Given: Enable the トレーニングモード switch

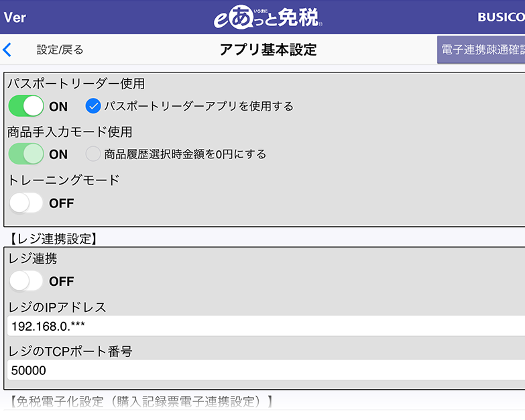Looking at the screenshot, I should (x=26, y=203).
